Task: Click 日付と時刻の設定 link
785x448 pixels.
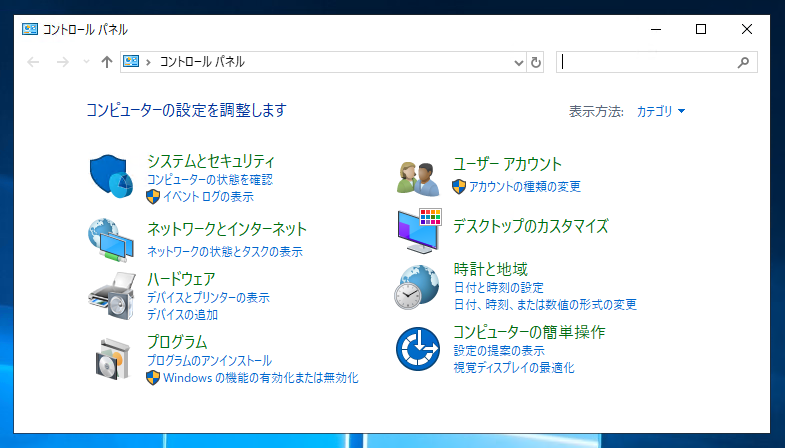Action: click(499, 288)
